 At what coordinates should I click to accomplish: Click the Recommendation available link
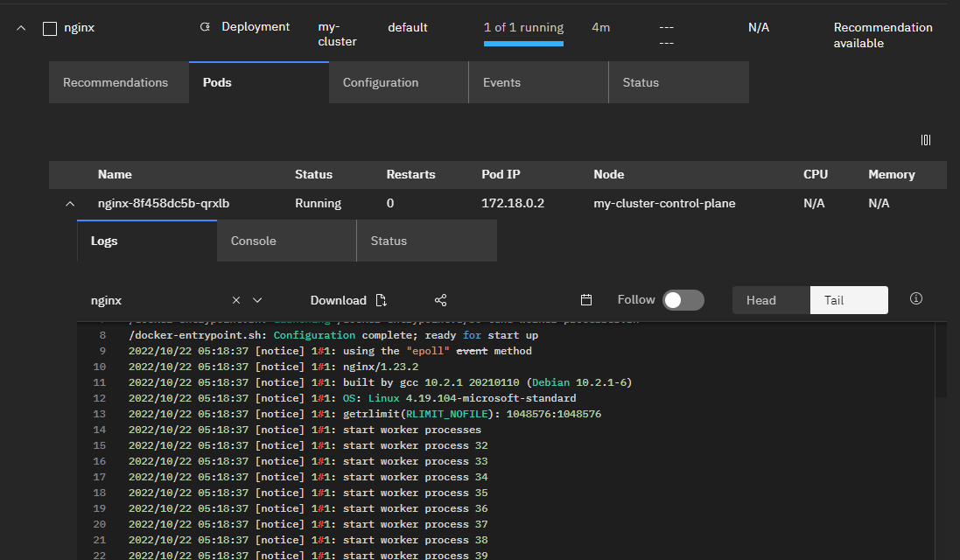point(882,35)
